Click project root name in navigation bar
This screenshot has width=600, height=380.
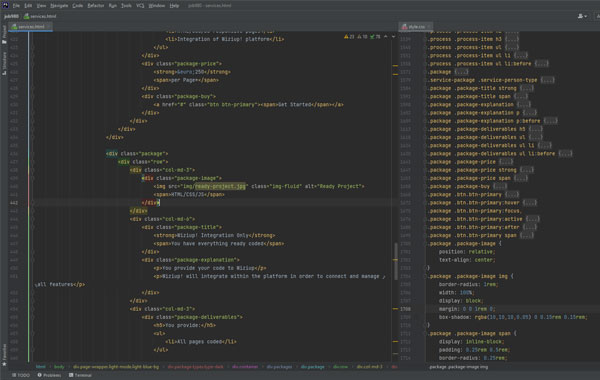tap(11, 16)
